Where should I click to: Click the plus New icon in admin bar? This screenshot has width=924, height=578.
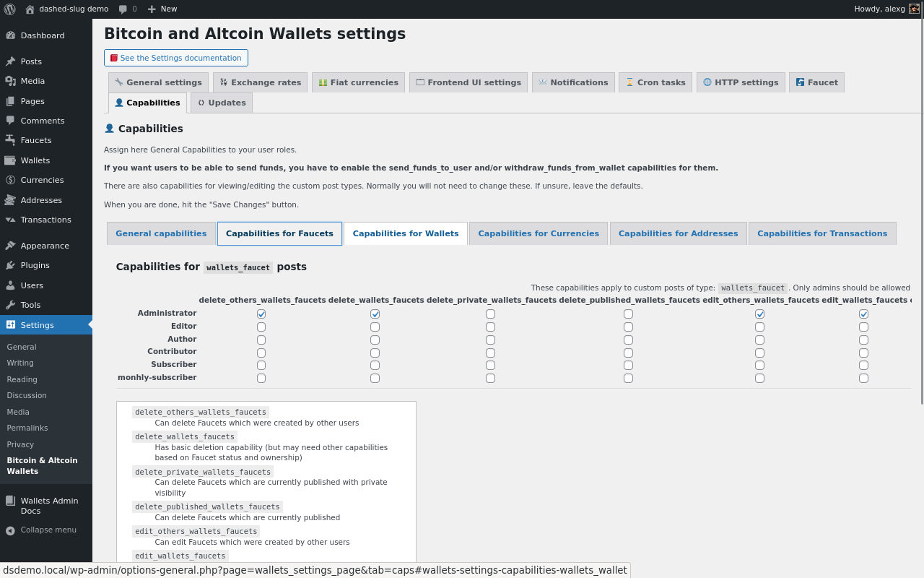(x=152, y=9)
